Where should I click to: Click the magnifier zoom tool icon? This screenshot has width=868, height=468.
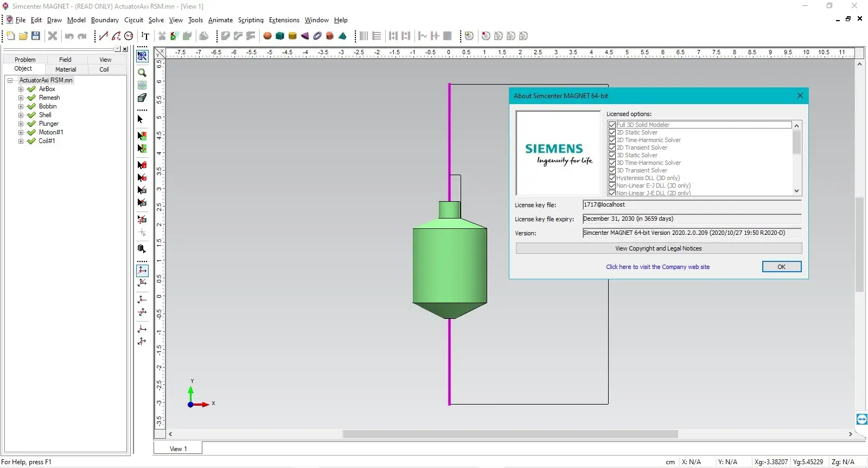pyautogui.click(x=142, y=73)
